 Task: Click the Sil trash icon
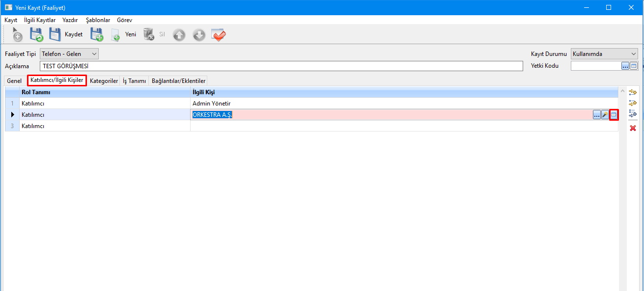coord(154,34)
